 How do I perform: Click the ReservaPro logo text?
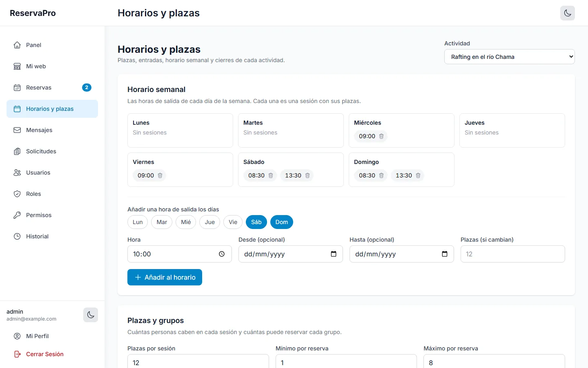[x=33, y=13]
